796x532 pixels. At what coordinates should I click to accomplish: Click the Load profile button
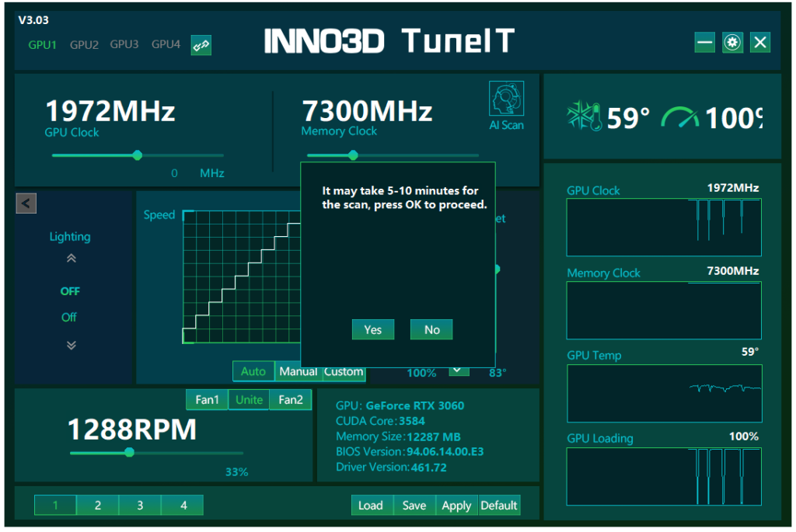tap(371, 505)
